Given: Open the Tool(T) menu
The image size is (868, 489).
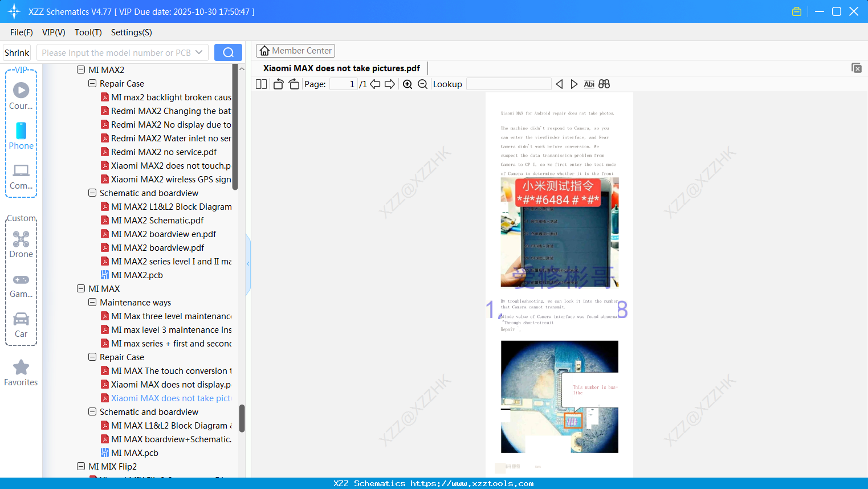Looking at the screenshot, I should pyautogui.click(x=88, y=32).
